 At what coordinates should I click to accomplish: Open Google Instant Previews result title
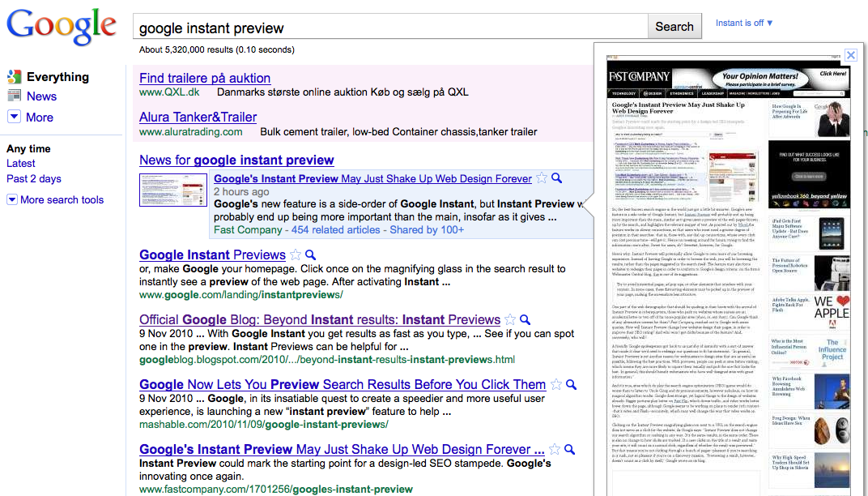[212, 255]
